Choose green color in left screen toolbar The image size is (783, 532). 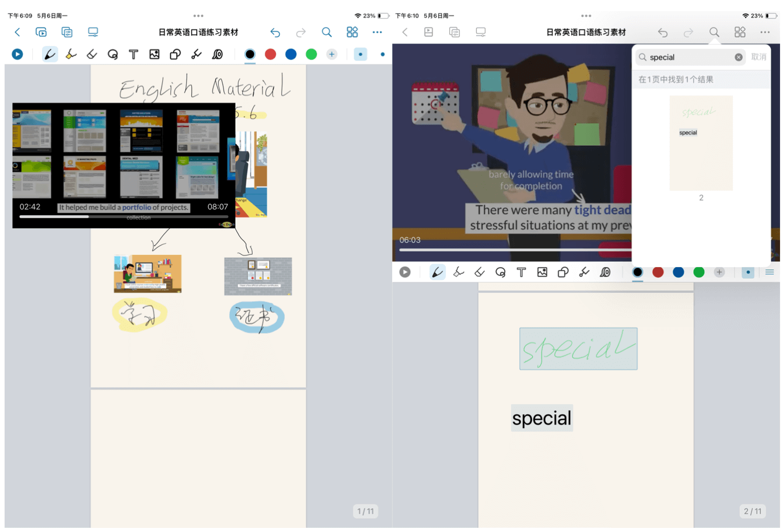click(312, 54)
